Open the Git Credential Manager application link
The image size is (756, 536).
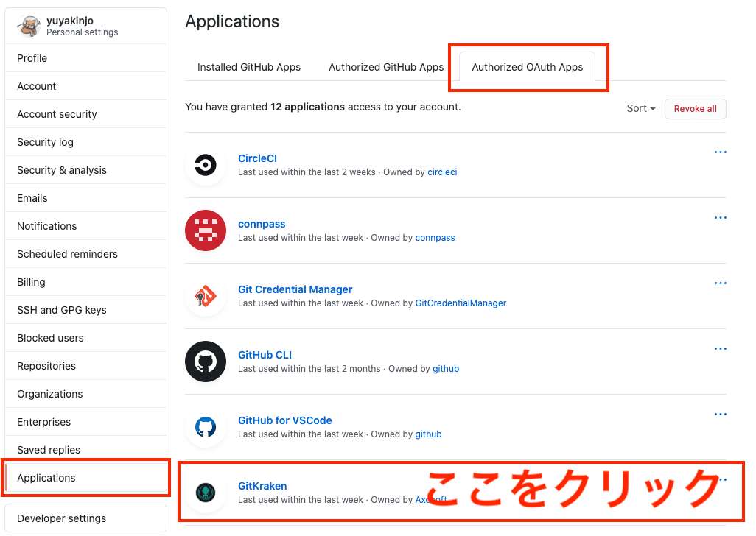[295, 289]
